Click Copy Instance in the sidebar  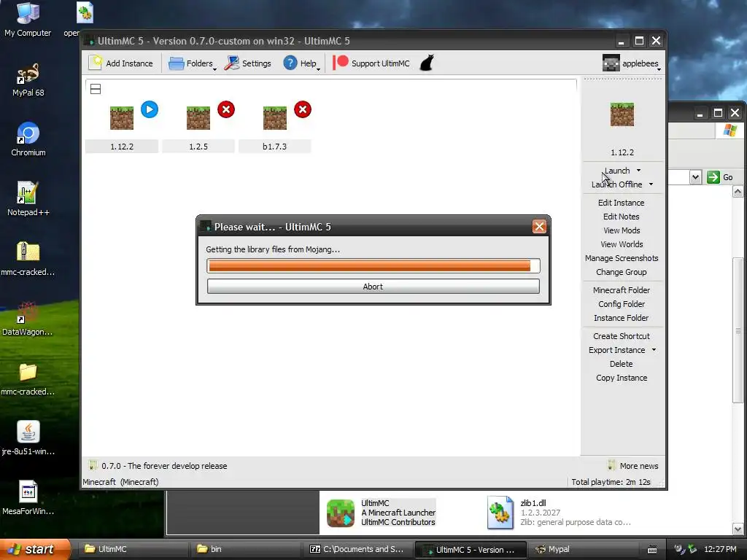coord(622,378)
